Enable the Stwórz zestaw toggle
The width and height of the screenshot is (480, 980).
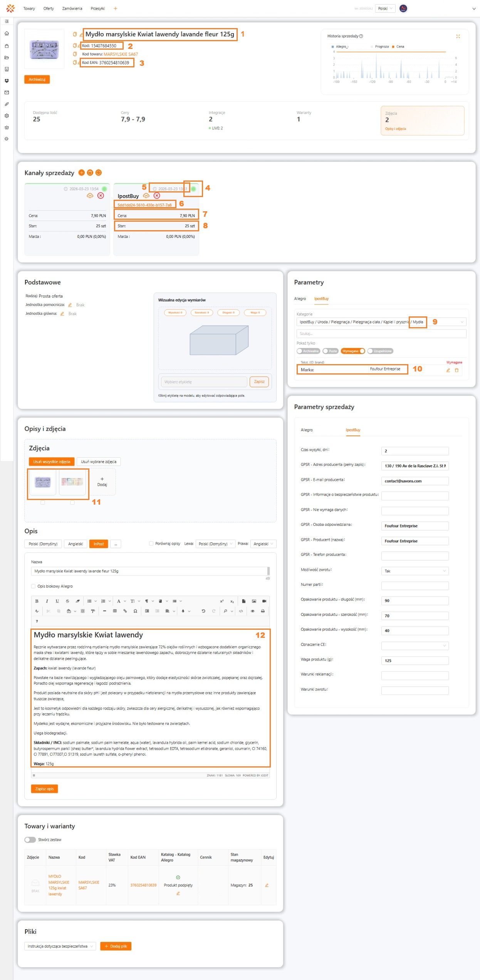(30, 840)
